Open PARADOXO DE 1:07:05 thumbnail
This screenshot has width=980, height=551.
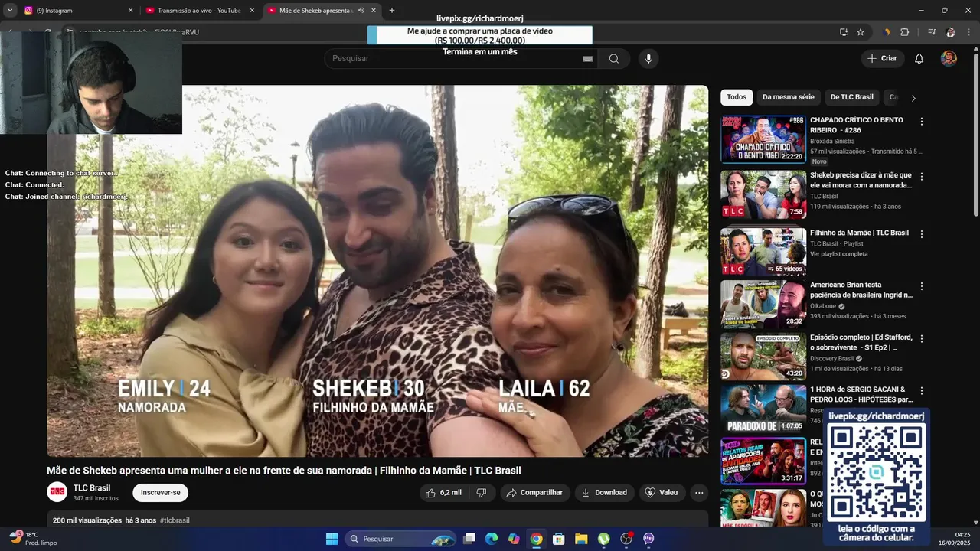[x=763, y=408]
